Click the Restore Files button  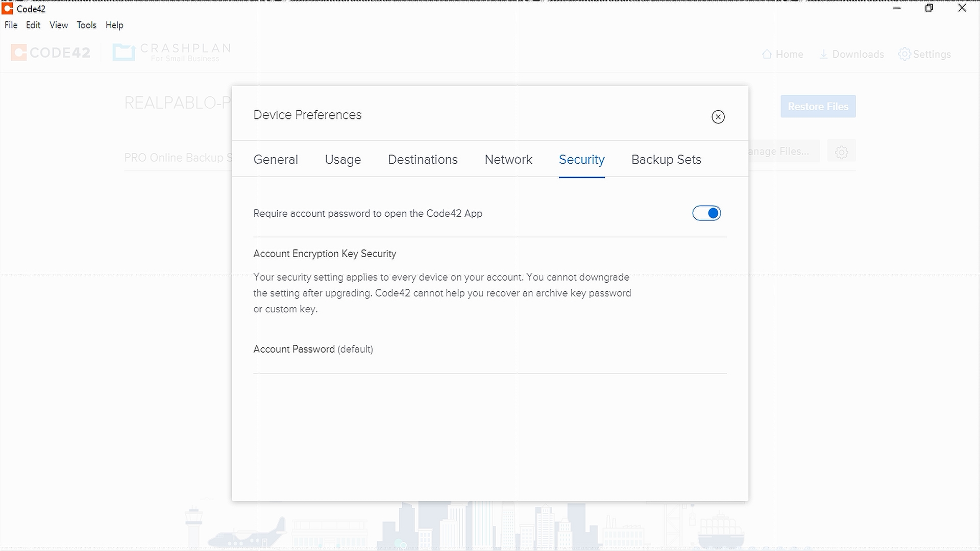[x=818, y=107]
